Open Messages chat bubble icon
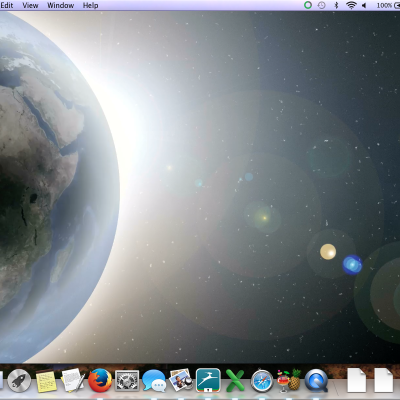Image resolution: width=400 pixels, height=400 pixels. (154, 381)
